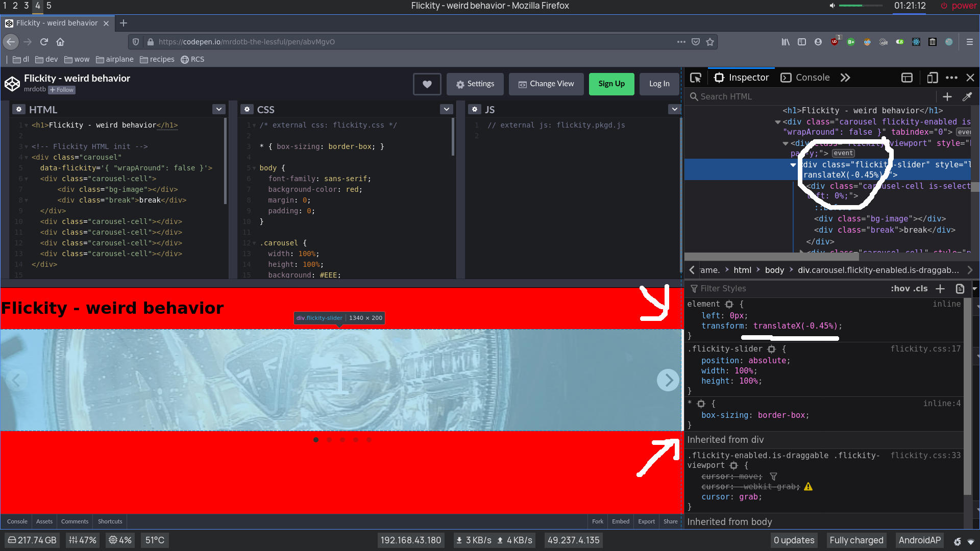Viewport: 980px width, 551px height.
Task: Click the uBlock Origin extension icon
Action: [x=835, y=42]
